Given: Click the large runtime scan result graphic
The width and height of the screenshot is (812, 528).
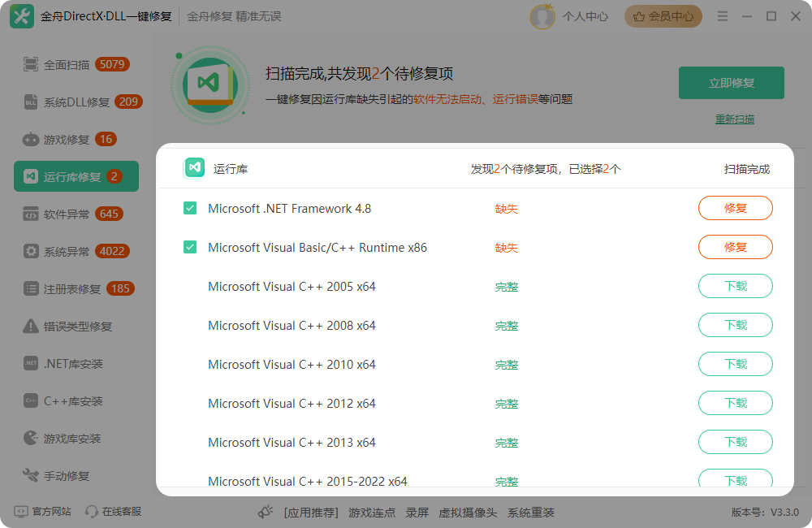Looking at the screenshot, I should click(x=210, y=85).
